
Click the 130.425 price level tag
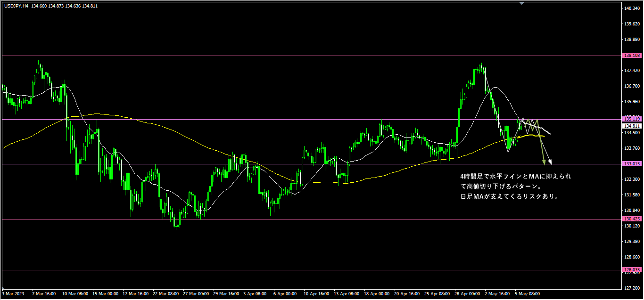click(x=631, y=219)
